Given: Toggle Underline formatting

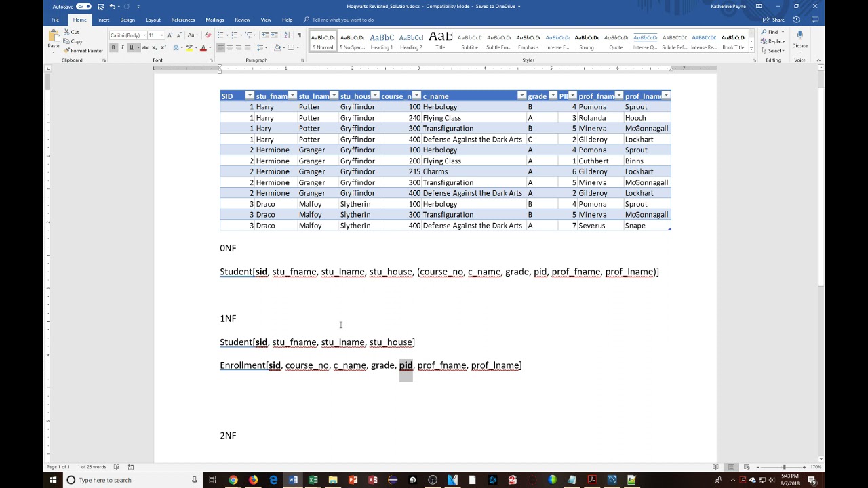Looking at the screenshot, I should 130,47.
